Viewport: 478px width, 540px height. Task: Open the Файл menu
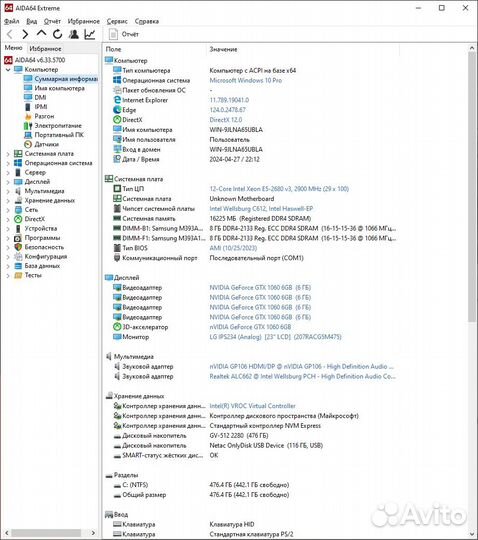(11, 21)
